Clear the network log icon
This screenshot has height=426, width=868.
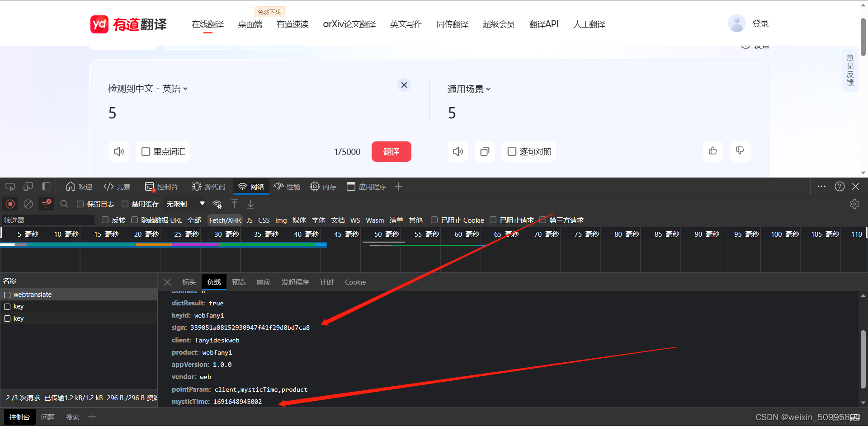[28, 204]
